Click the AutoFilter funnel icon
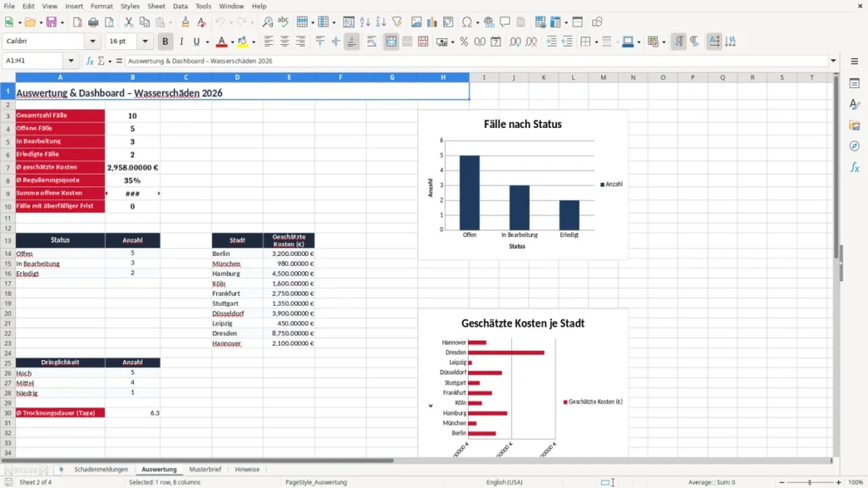Viewport: 868px width, 488px height. click(397, 22)
